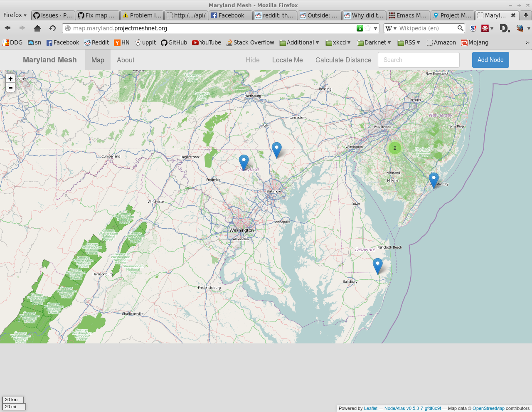Open the About page

(126, 60)
